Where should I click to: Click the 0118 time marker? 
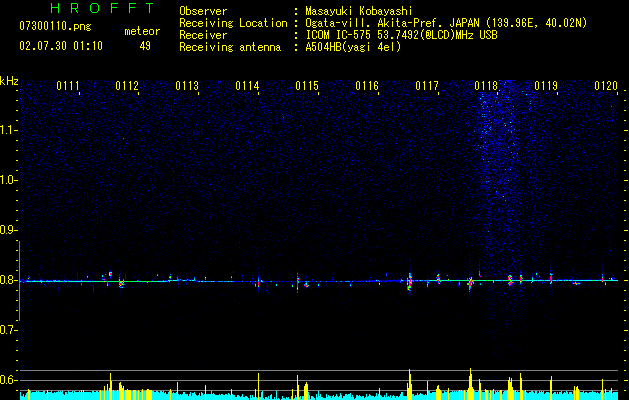(x=486, y=86)
